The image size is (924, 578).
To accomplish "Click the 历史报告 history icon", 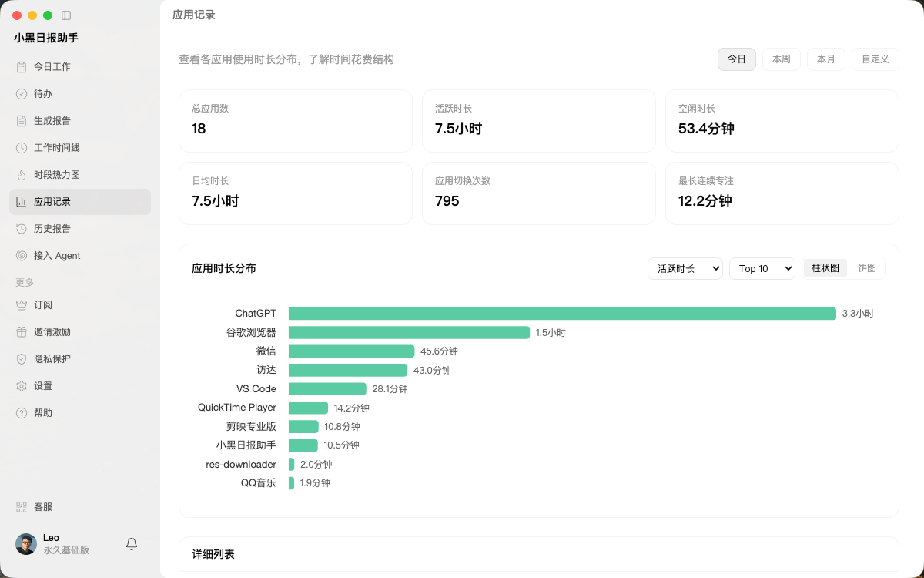I will (22, 229).
